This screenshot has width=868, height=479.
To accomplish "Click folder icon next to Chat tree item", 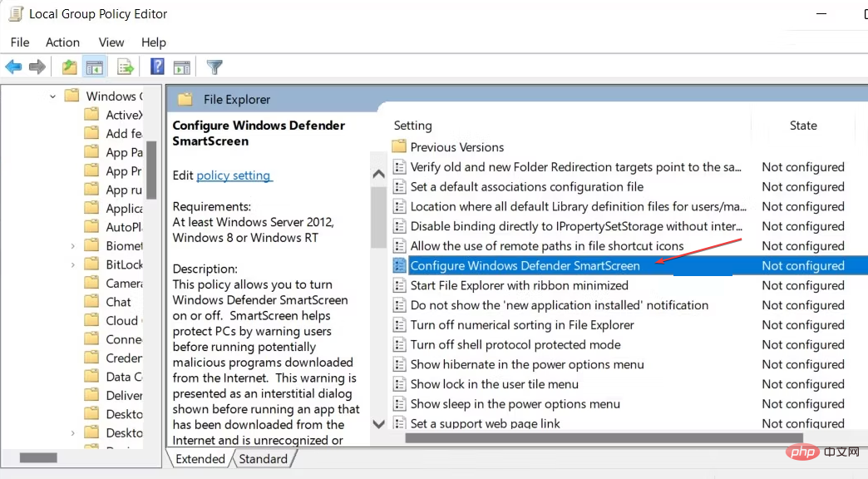I will (x=91, y=301).
